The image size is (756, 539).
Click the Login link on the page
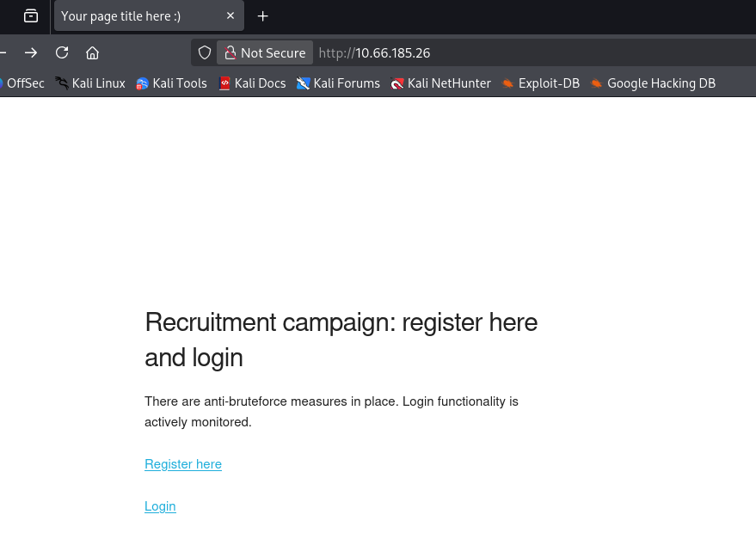160,506
